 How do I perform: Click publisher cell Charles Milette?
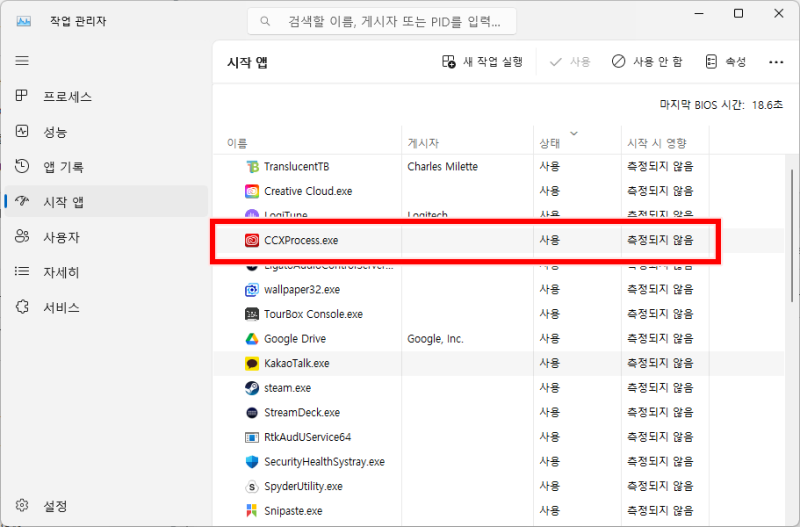tap(442, 167)
